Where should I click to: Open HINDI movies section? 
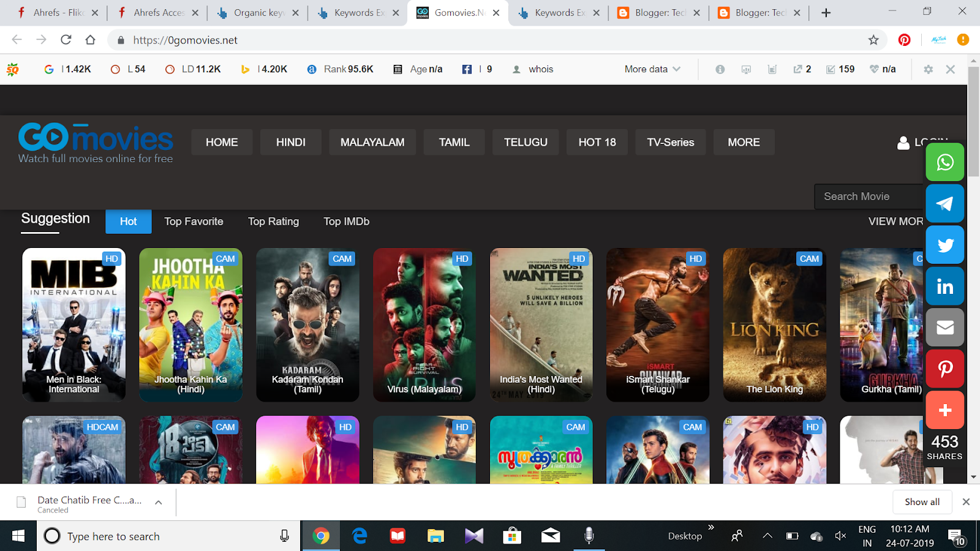tap(290, 142)
